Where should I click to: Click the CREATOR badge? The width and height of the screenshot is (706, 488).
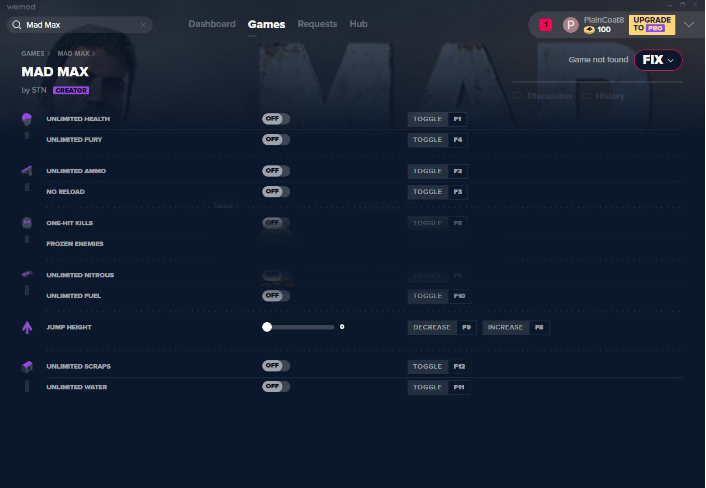[71, 90]
